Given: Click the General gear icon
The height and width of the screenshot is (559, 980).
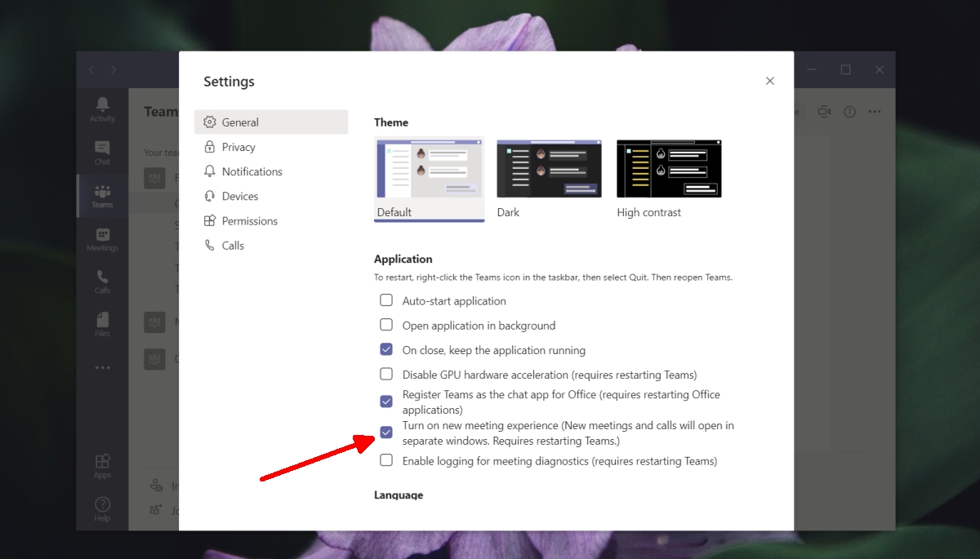Looking at the screenshot, I should 209,122.
